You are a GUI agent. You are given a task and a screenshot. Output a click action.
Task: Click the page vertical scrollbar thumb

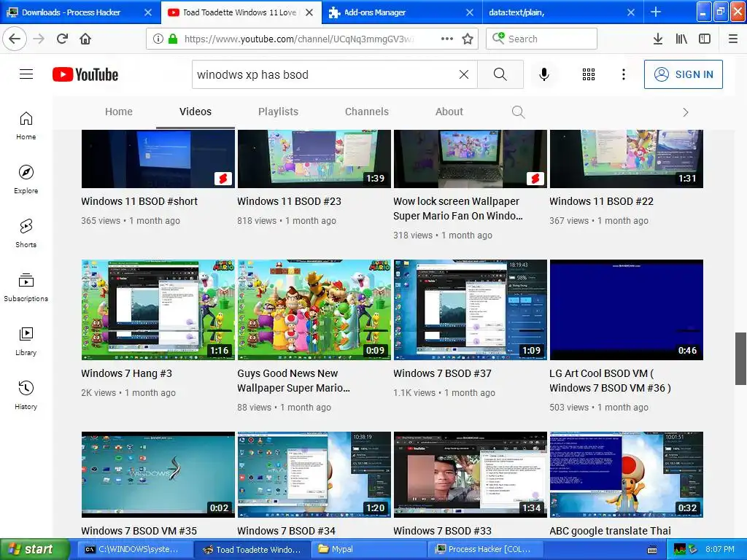pyautogui.click(x=740, y=359)
